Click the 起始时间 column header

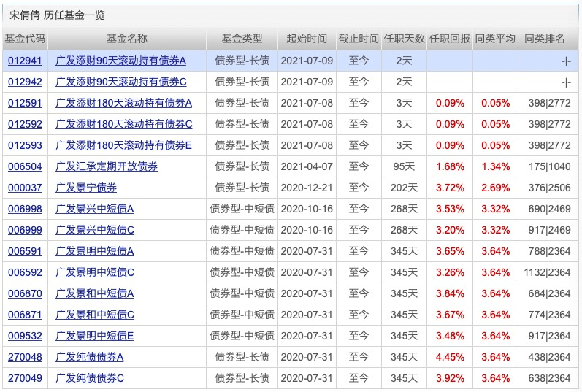click(x=307, y=39)
